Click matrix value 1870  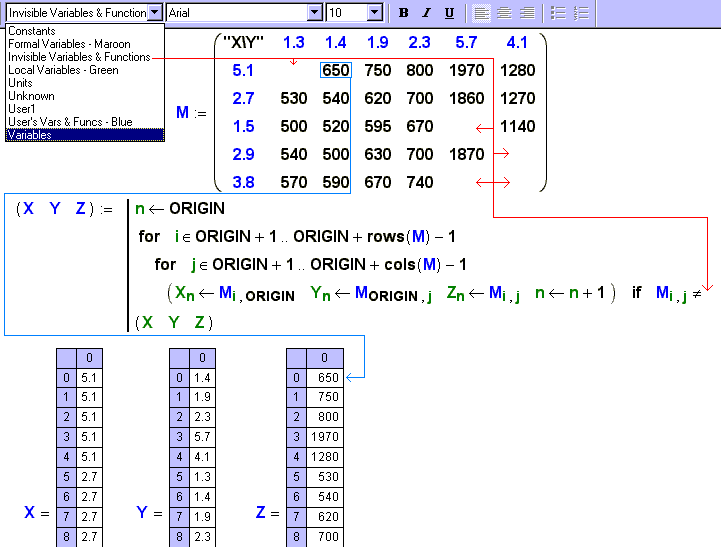466,154
